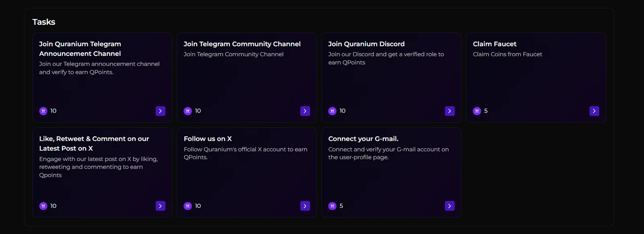Click arrow on Join Telegram Community Channel card
644x234 pixels.
(305, 111)
